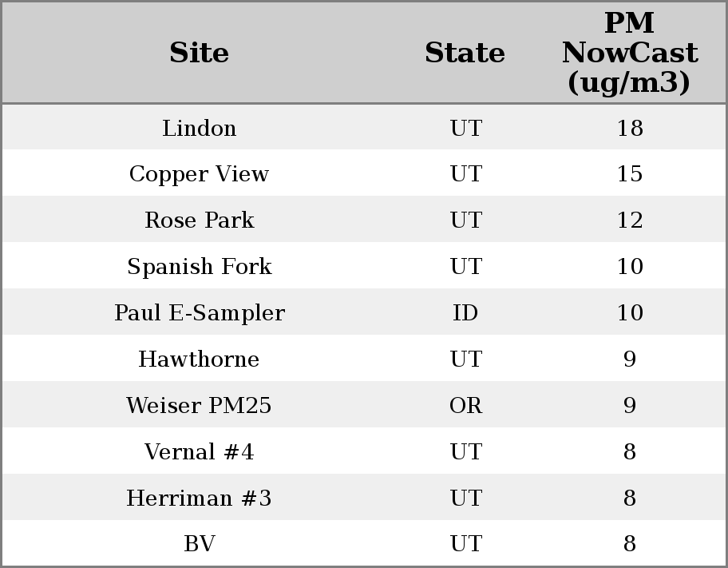The width and height of the screenshot is (728, 568).
Task: Click the Weiser PM25 site name
Action: 199,406
